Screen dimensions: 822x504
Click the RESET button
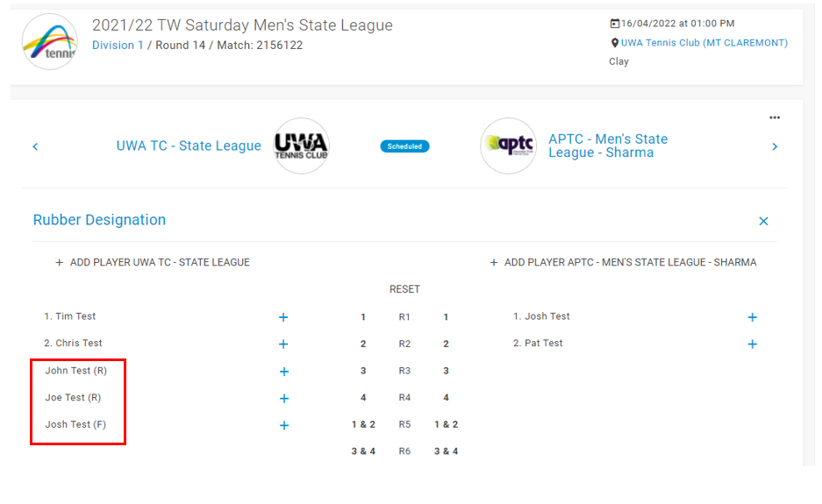[x=404, y=289]
